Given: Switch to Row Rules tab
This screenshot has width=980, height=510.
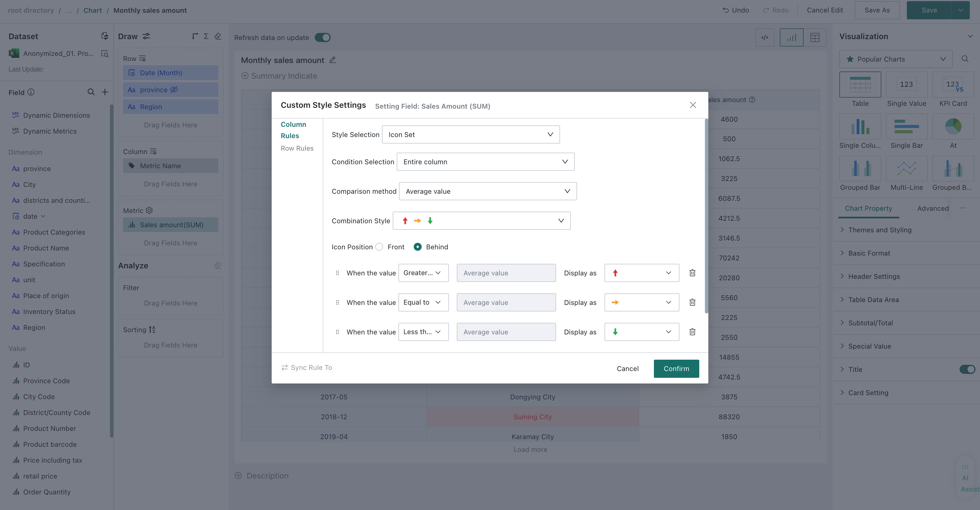Looking at the screenshot, I should point(297,148).
